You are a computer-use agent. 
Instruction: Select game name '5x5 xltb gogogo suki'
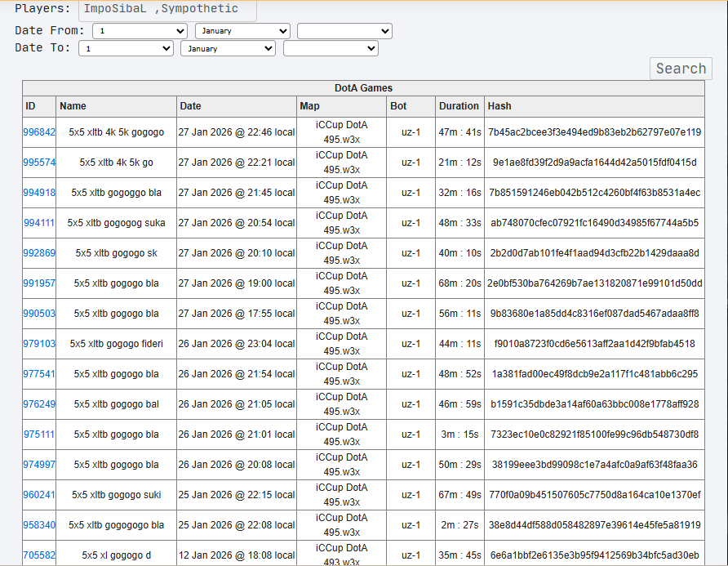click(x=116, y=495)
